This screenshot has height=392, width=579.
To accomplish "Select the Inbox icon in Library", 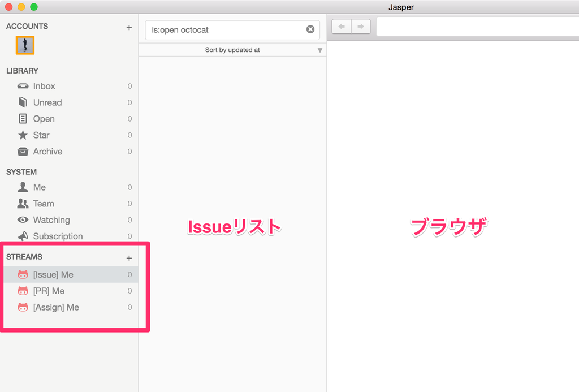I will pos(23,86).
